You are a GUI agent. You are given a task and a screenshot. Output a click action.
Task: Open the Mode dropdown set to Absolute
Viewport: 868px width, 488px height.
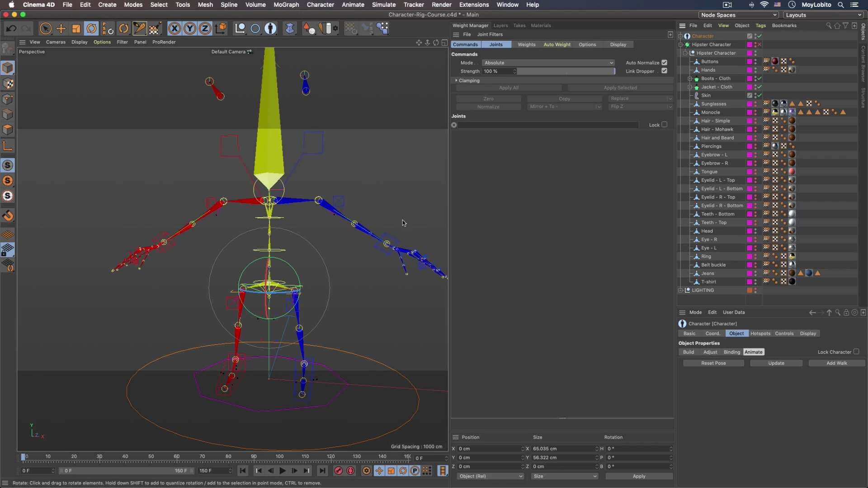(548, 63)
